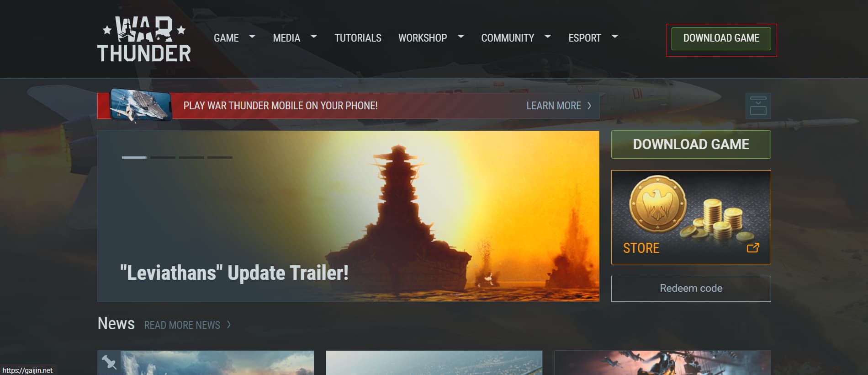Open the WORKSHOP menu
This screenshot has height=375, width=868.
(x=423, y=38)
